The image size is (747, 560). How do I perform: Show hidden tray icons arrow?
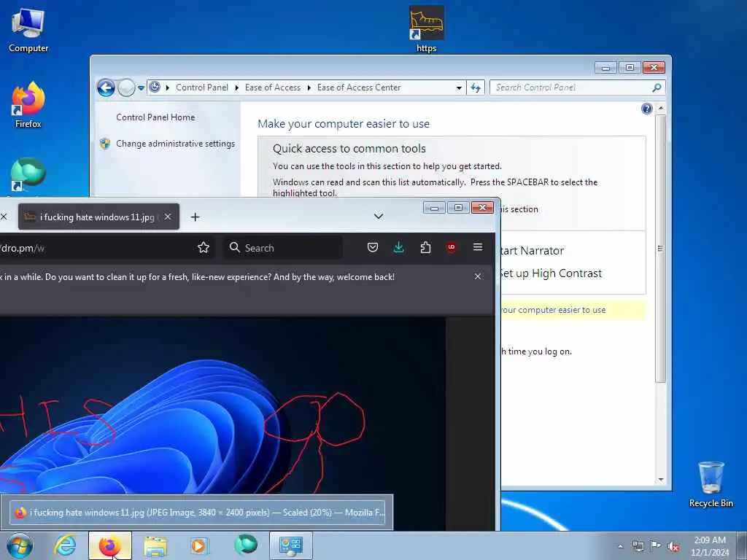(620, 547)
